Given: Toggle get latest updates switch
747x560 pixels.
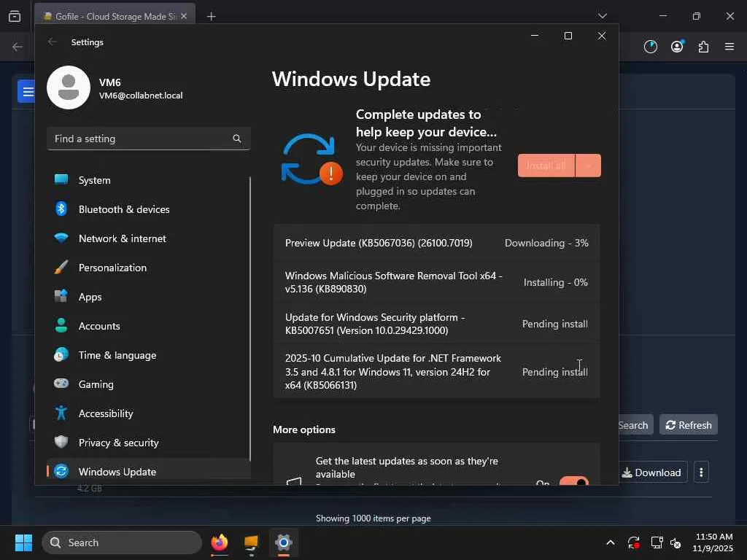Looking at the screenshot, I should click(x=573, y=481).
